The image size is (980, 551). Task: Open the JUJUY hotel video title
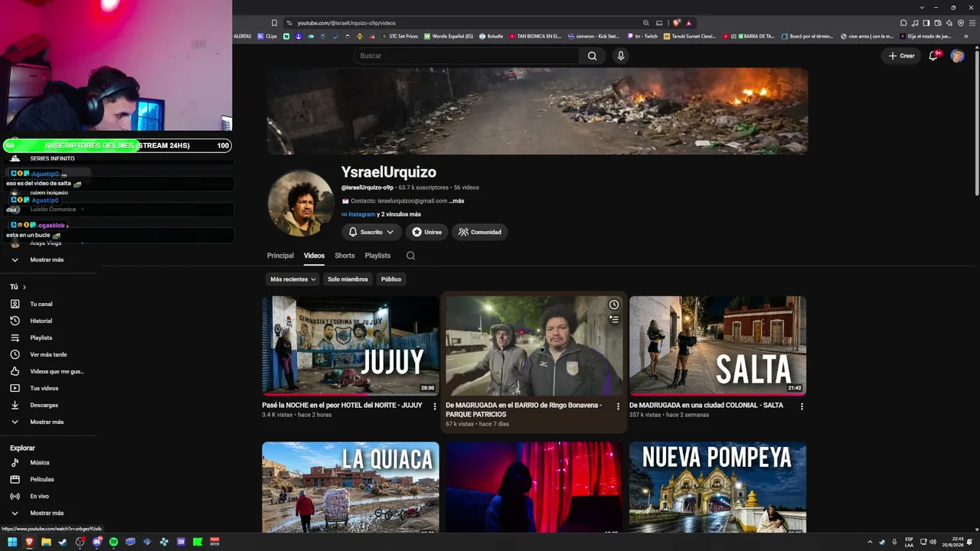click(x=342, y=406)
